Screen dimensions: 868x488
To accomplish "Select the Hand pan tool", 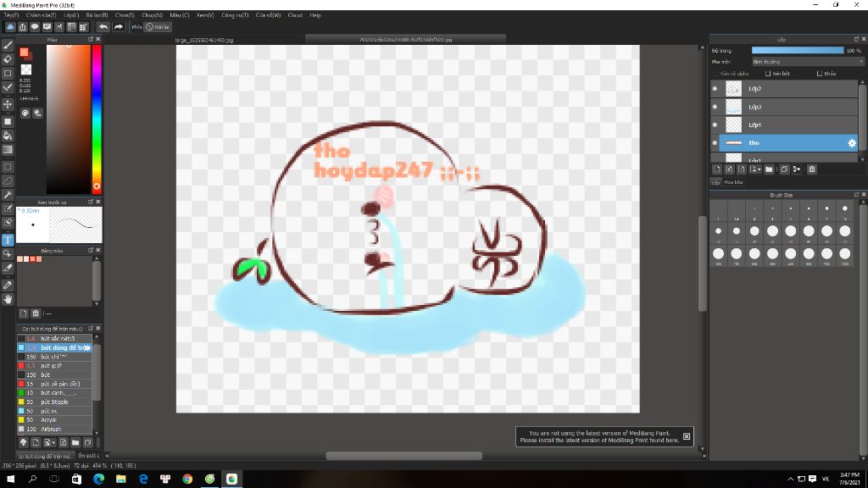I will [8, 299].
